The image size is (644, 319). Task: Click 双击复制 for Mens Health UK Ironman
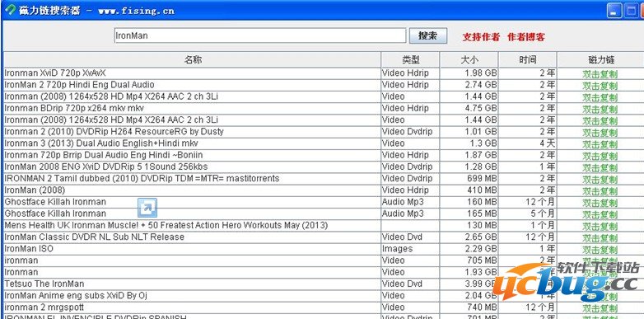(600, 227)
